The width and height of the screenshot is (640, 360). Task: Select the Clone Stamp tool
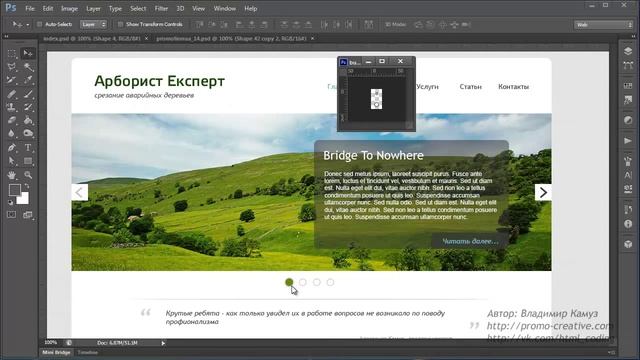coord(11,107)
